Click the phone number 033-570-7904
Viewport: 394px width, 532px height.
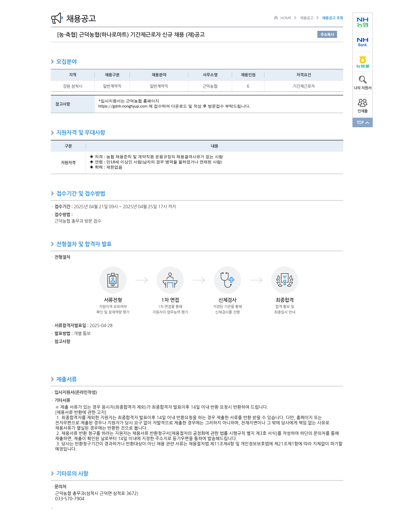click(70, 499)
